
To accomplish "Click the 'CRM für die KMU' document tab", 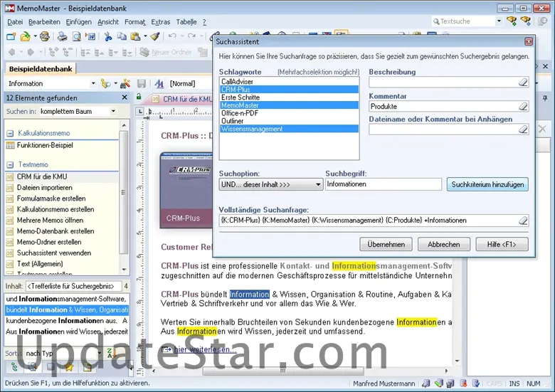I will coord(182,99).
